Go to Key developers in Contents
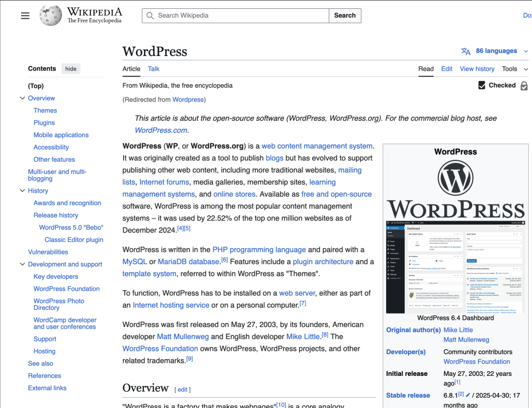Viewport: 532px width, 408px height. tap(56, 277)
